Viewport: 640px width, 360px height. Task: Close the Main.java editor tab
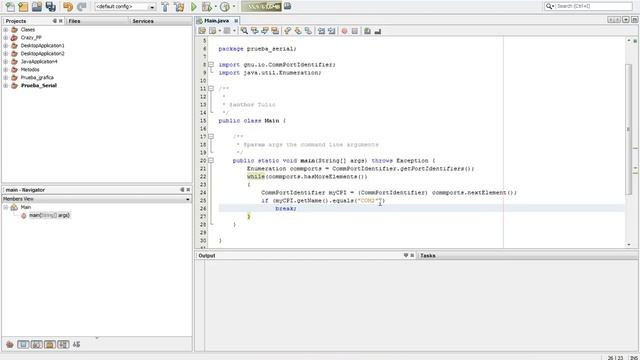[x=236, y=20]
